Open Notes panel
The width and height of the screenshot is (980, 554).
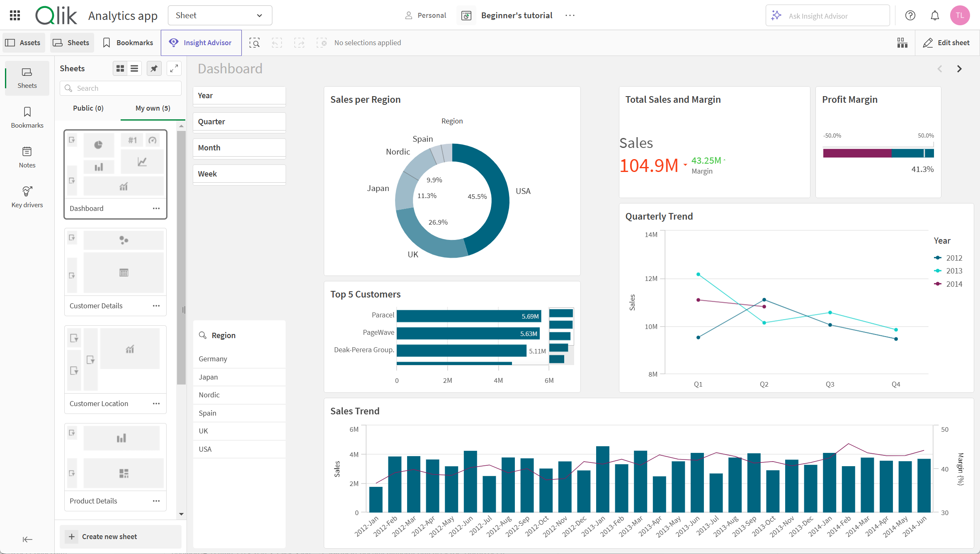26,158
